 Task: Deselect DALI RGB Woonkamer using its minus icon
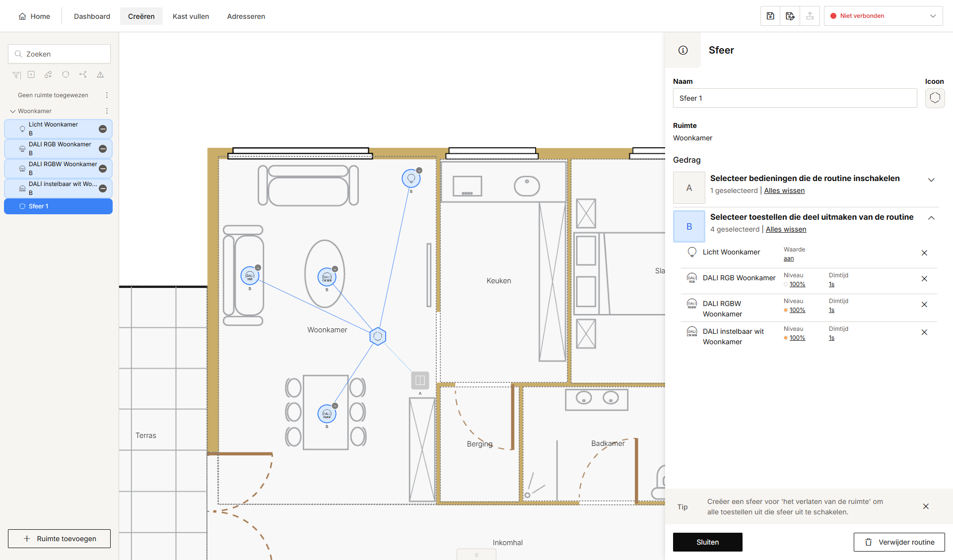tap(103, 149)
